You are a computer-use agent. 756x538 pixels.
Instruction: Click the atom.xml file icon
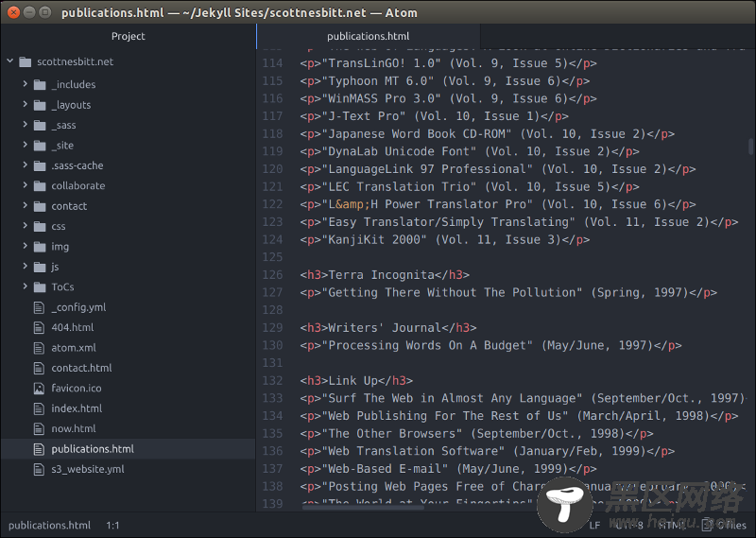[39, 348]
